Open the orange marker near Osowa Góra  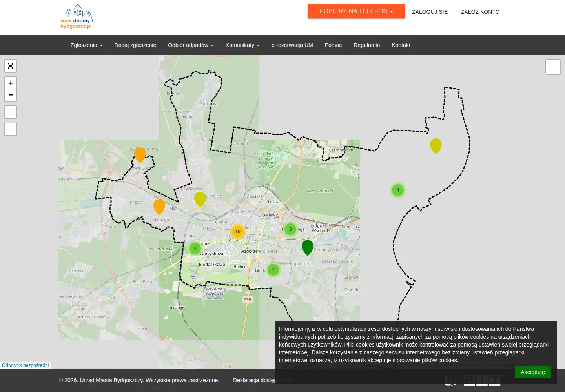coord(140,155)
